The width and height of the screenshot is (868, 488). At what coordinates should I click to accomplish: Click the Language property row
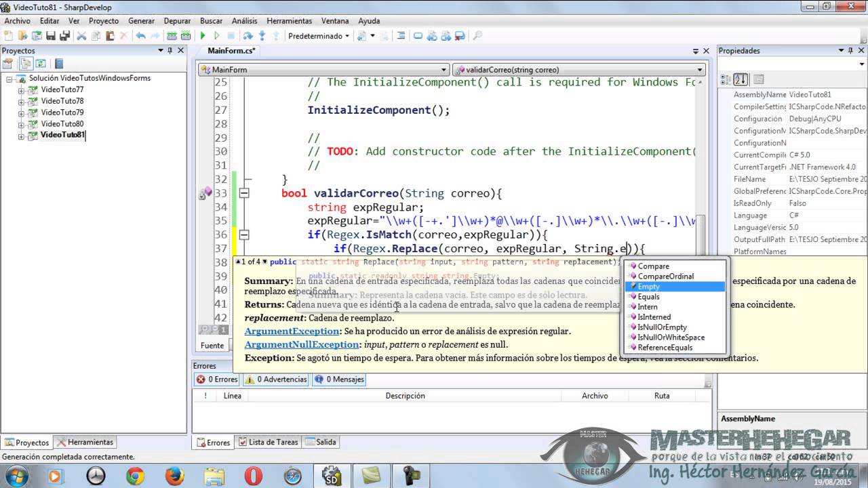click(792, 216)
